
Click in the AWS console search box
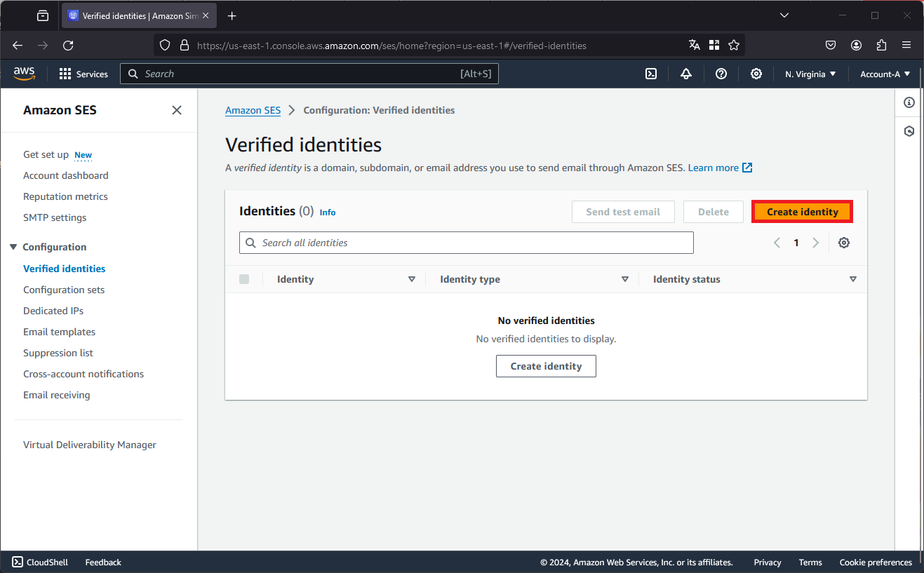(309, 74)
